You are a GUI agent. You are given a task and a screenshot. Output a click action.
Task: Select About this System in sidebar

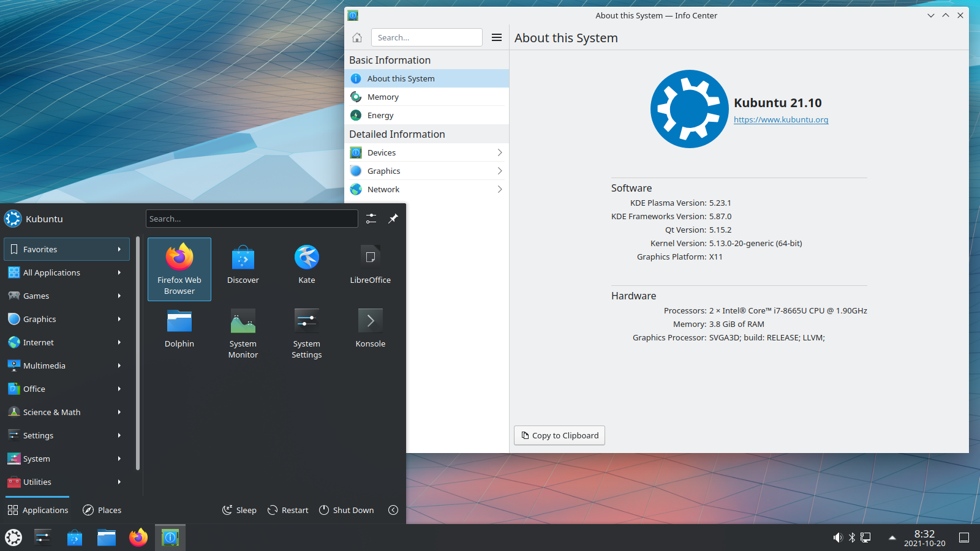pos(426,78)
